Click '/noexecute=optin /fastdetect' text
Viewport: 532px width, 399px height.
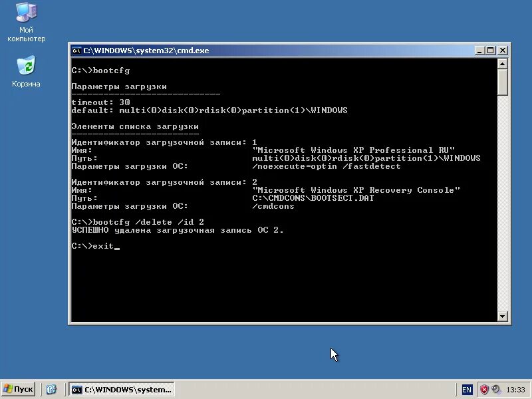point(327,166)
